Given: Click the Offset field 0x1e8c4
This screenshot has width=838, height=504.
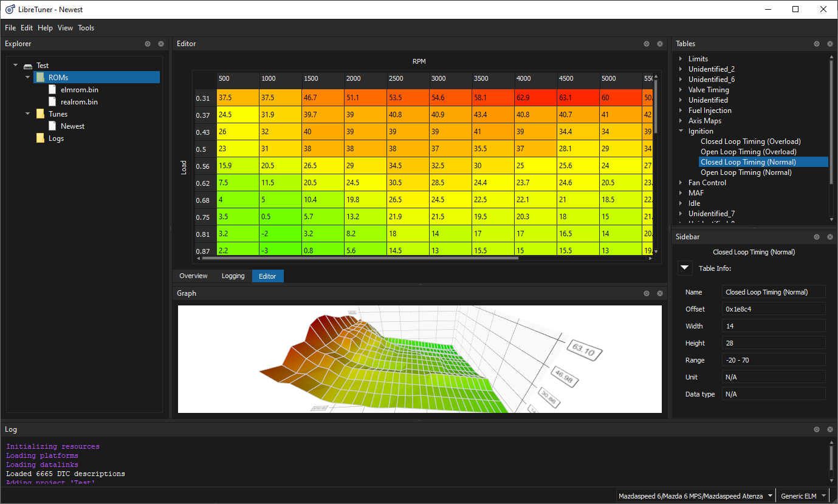Looking at the screenshot, I should click(x=774, y=309).
